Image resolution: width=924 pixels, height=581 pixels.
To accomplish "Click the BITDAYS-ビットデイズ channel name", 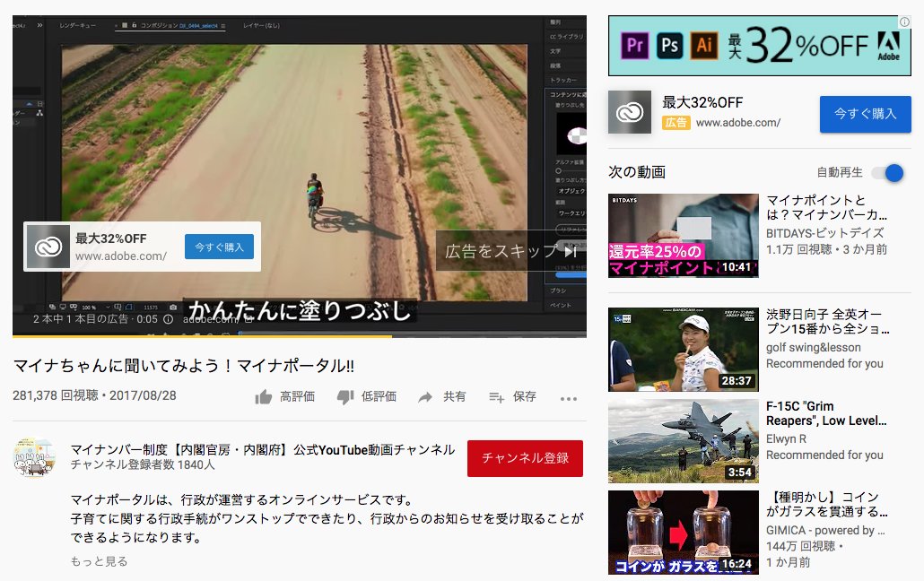I will pos(824,233).
